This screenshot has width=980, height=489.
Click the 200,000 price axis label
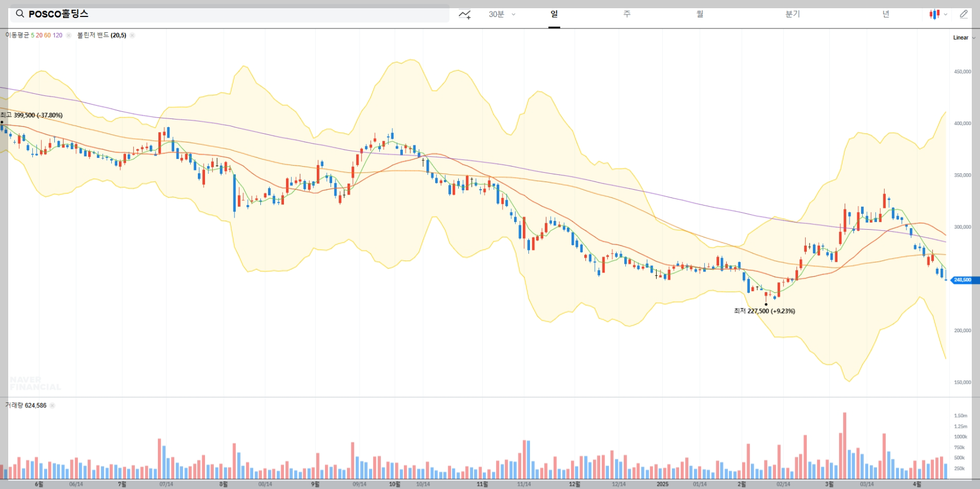tap(962, 331)
